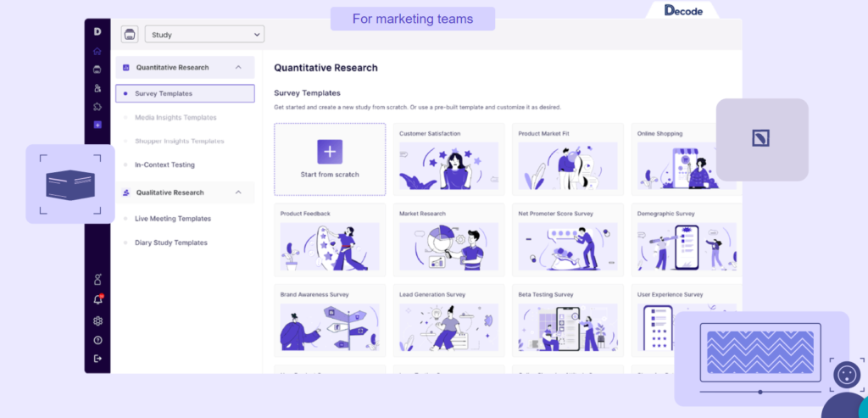Select Media Insights Templates

pyautogui.click(x=176, y=117)
